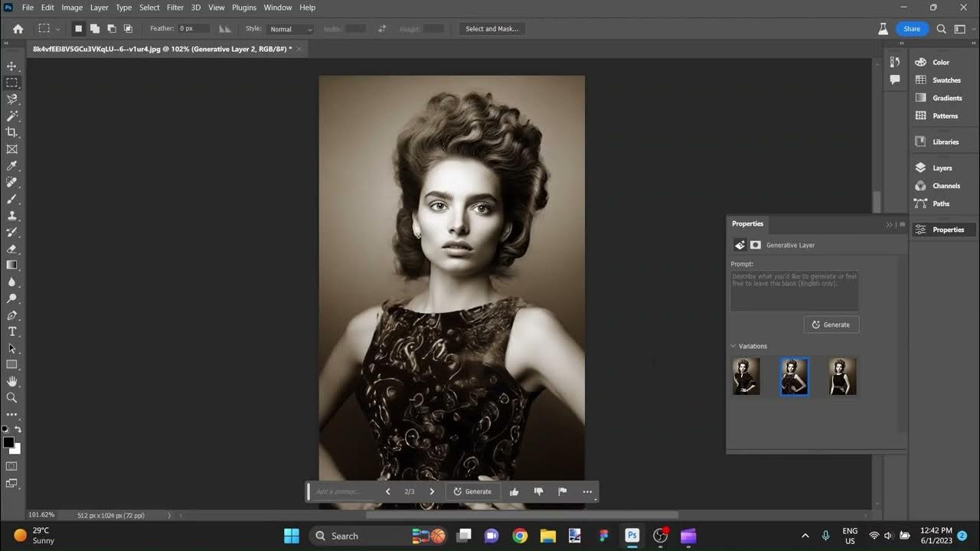The height and width of the screenshot is (551, 980).
Task: Click thumbs up on generated result
Action: coord(514,492)
